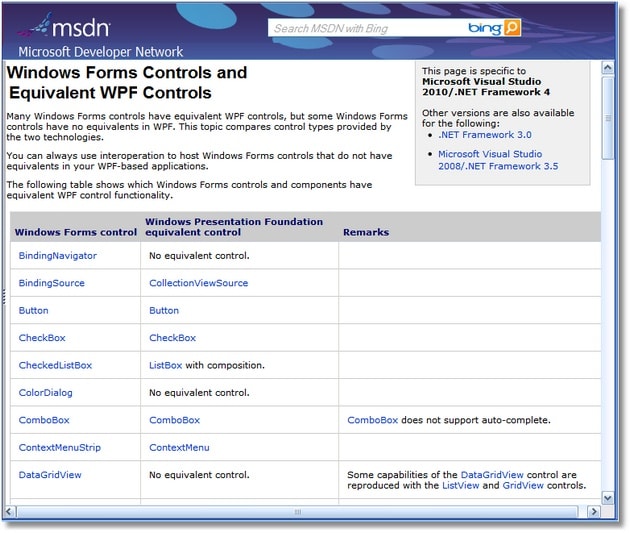Image resolution: width=630 pixels, height=533 pixels.
Task: Click the vertical scrollbar down arrow
Action: [608, 498]
